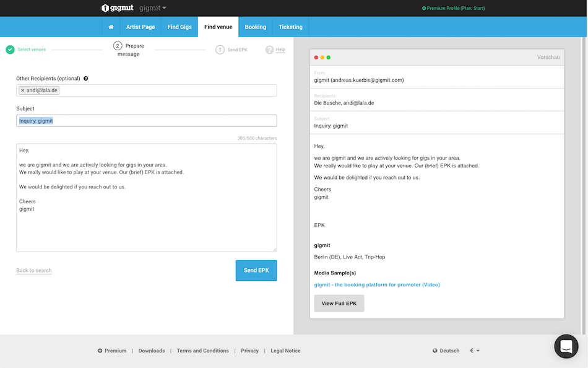Click the yellow dot in preview window

click(322, 58)
